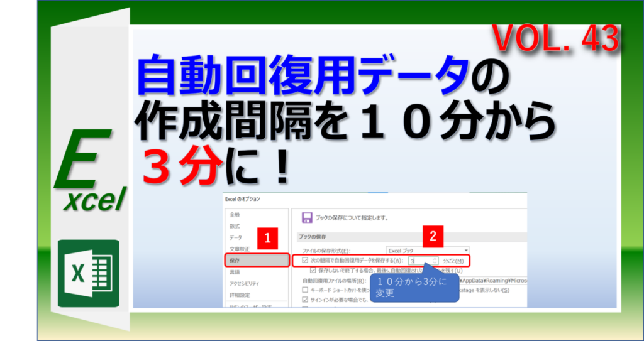Select 全般 in the options sidebar

[235, 215]
